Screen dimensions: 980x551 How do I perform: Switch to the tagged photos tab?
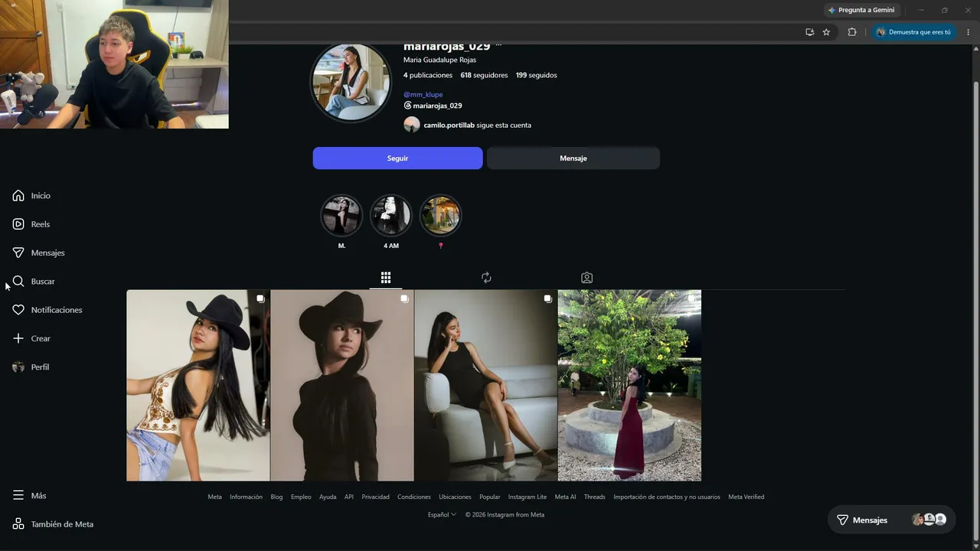tap(586, 278)
